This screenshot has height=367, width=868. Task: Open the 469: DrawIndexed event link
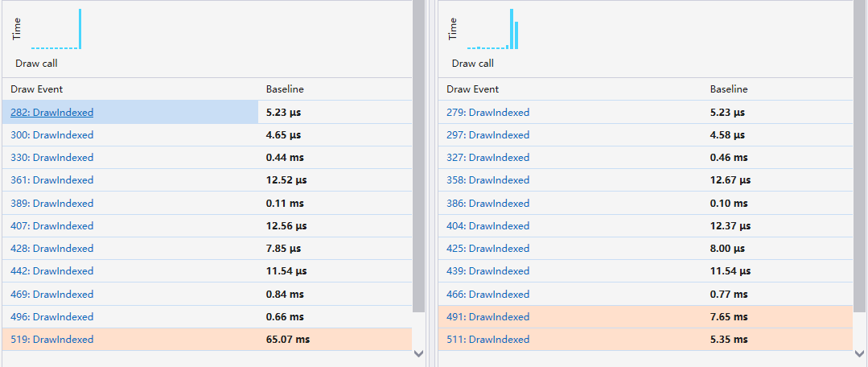(52, 294)
